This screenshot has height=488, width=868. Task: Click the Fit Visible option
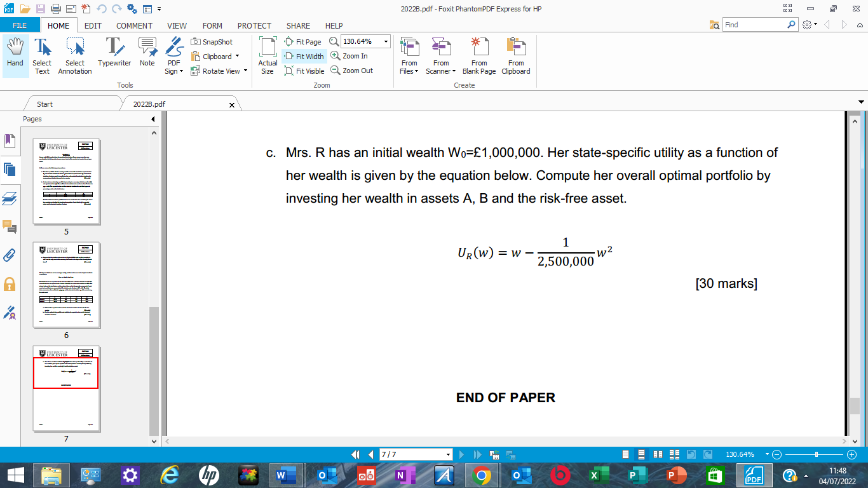click(x=304, y=71)
